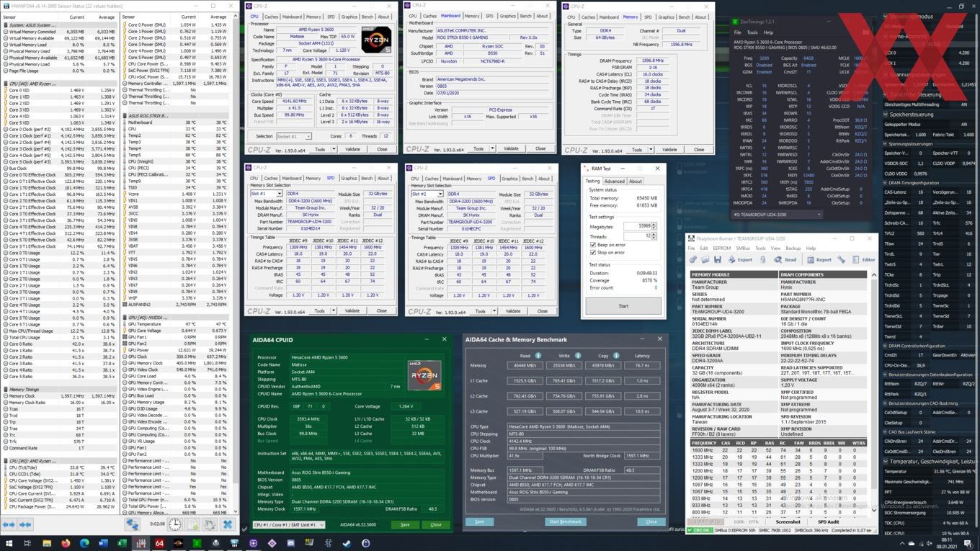The image size is (980, 551).
Task: Click Save in AIDA64 CPUID window
Action: (x=405, y=524)
